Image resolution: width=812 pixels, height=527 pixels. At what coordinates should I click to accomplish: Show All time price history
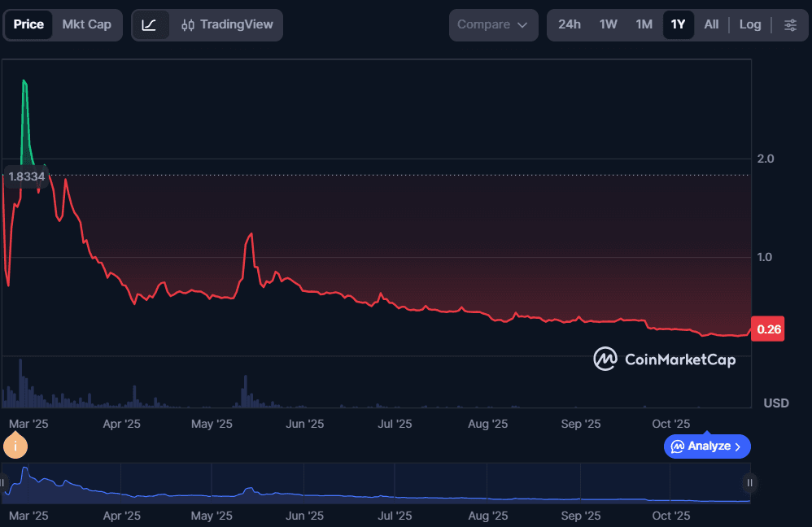711,24
